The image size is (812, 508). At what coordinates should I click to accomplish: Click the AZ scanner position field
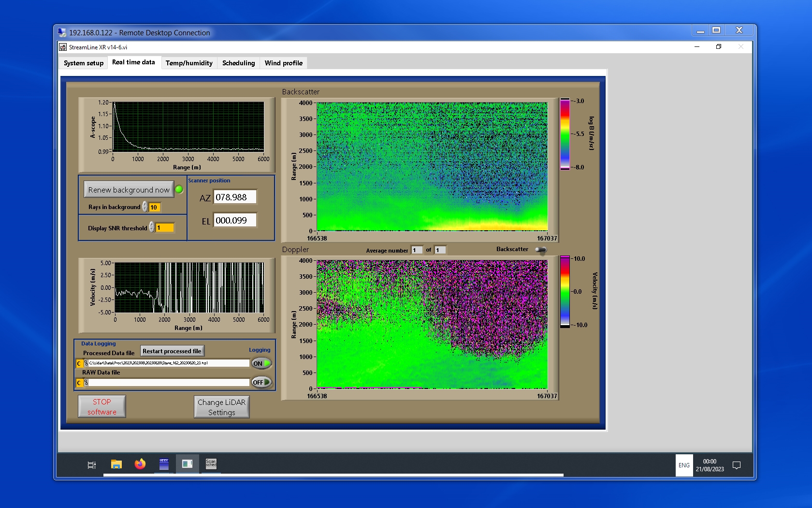coord(235,197)
